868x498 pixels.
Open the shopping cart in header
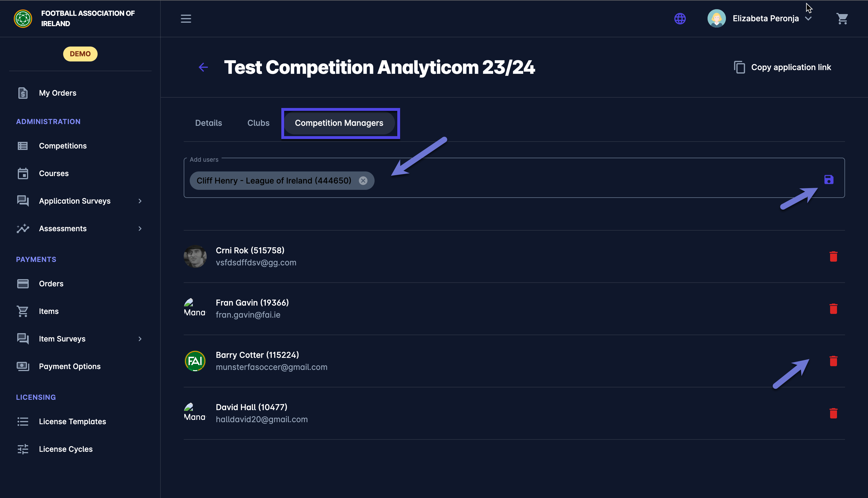pyautogui.click(x=842, y=18)
